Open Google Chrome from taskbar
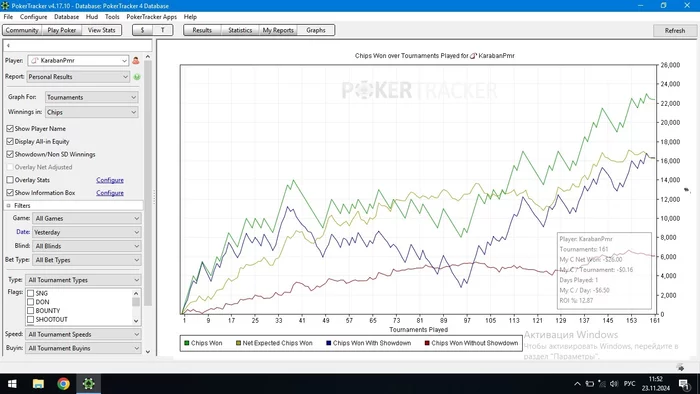 [x=63, y=384]
